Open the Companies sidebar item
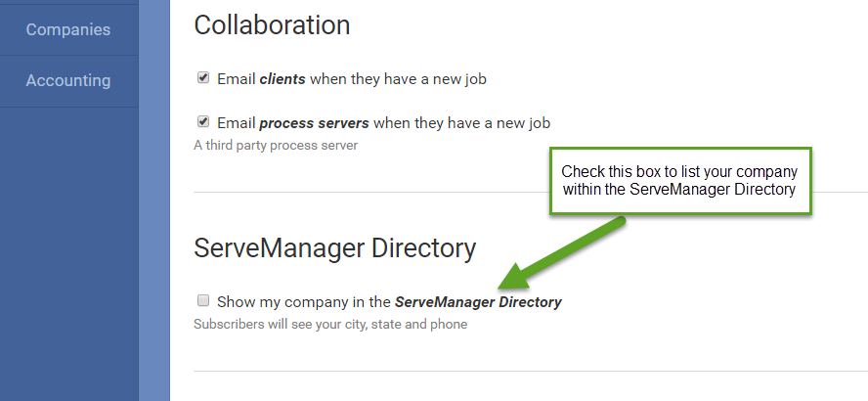 (68, 29)
